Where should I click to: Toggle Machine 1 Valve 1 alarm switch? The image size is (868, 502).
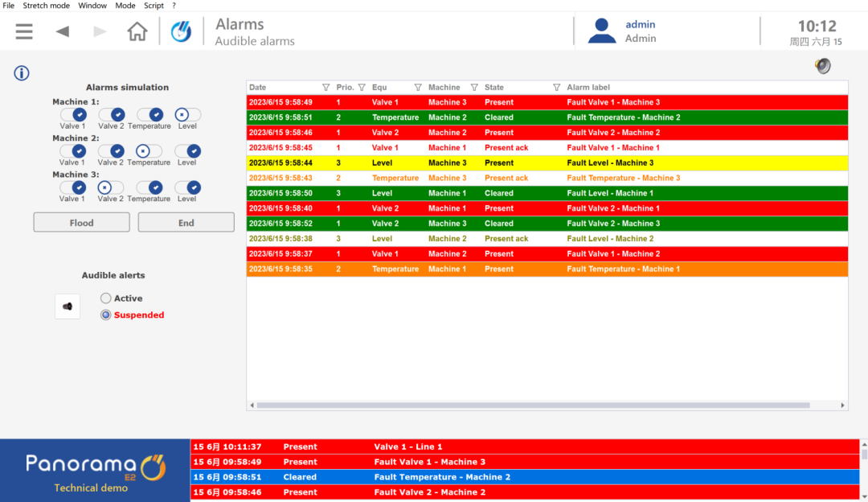(x=72, y=115)
